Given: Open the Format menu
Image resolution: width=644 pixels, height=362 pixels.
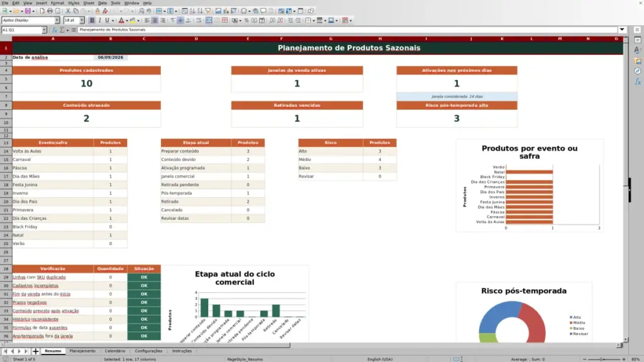Looking at the screenshot, I should tap(57, 3).
